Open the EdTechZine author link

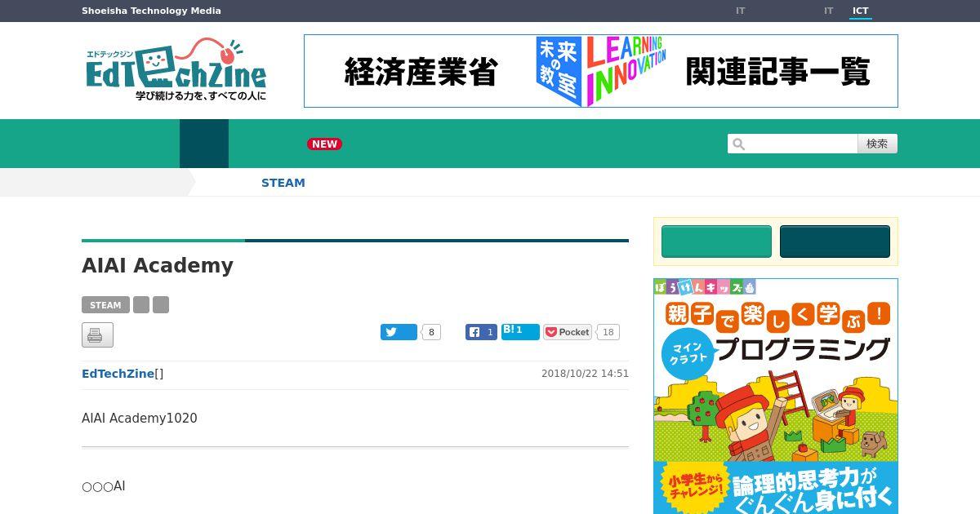pos(118,374)
